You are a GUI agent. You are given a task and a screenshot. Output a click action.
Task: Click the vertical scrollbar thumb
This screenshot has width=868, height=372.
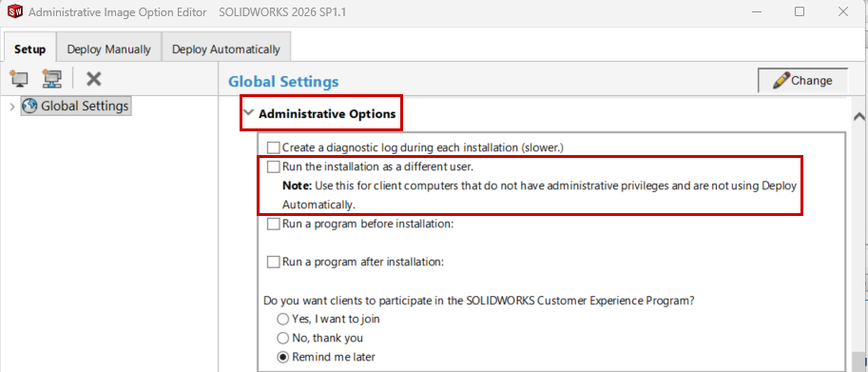coord(859,362)
